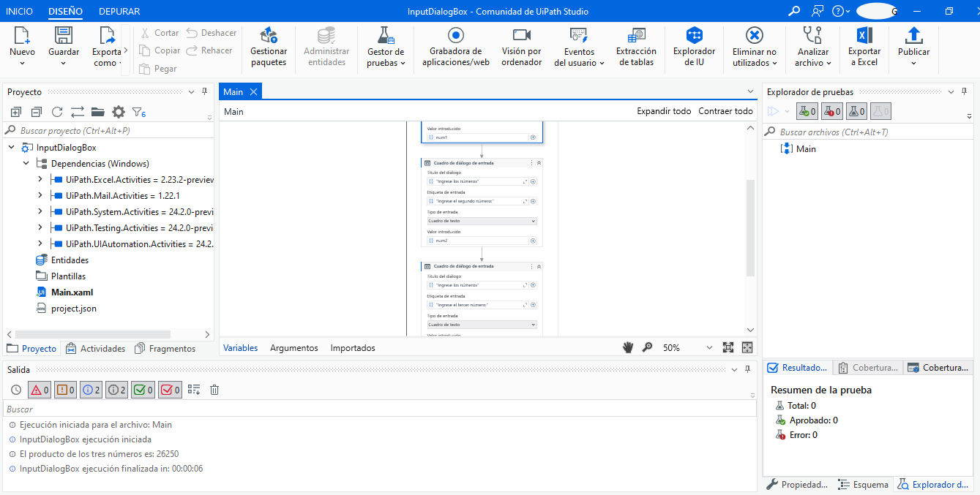Toggle failed tests filter in Explorador de pruebas

click(831, 111)
